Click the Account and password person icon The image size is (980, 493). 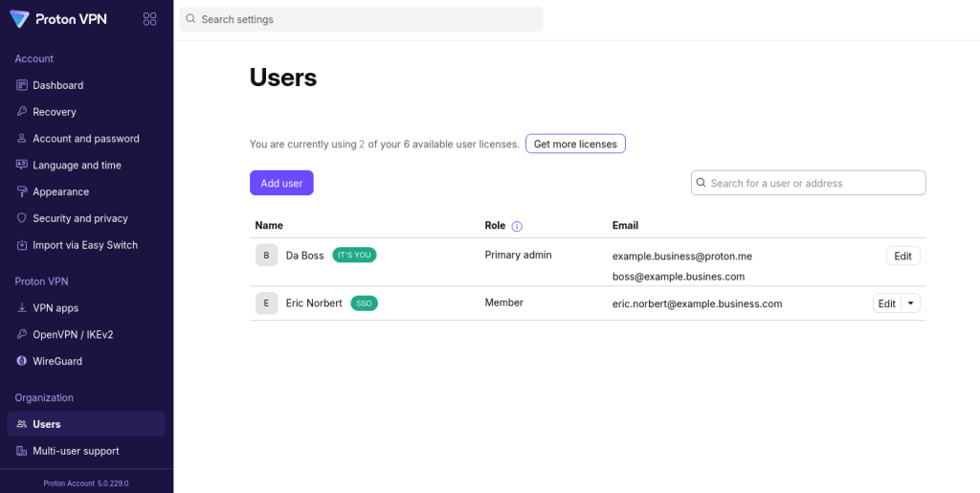pos(22,139)
